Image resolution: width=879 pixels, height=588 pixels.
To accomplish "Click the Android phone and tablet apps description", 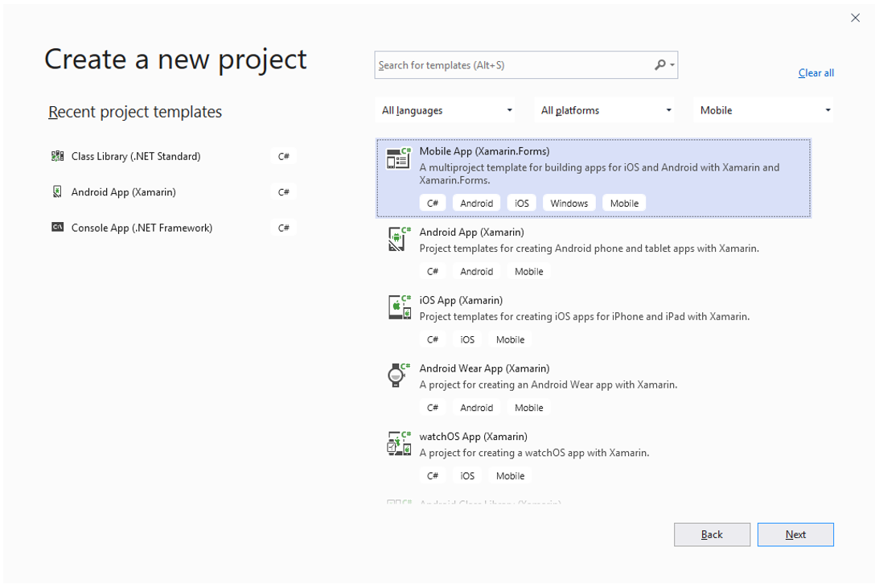I will pos(589,249).
